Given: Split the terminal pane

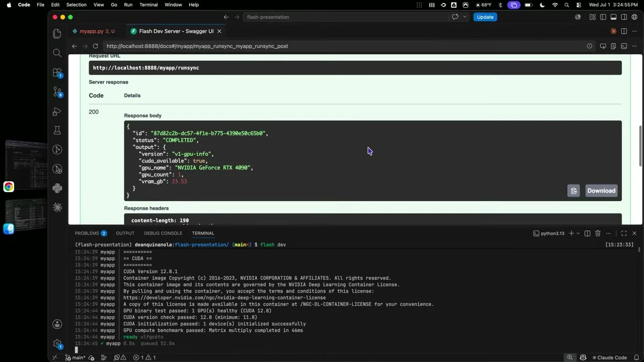Looking at the screenshot, I should click(x=587, y=233).
